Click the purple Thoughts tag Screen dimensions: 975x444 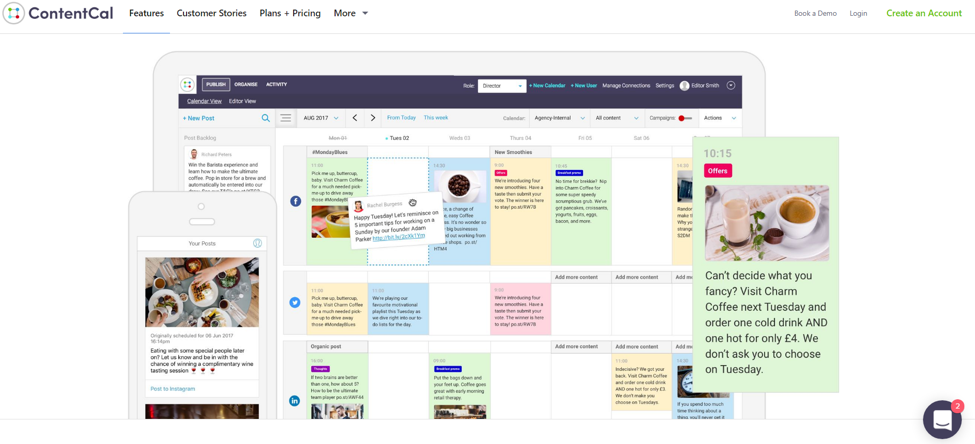tap(320, 369)
